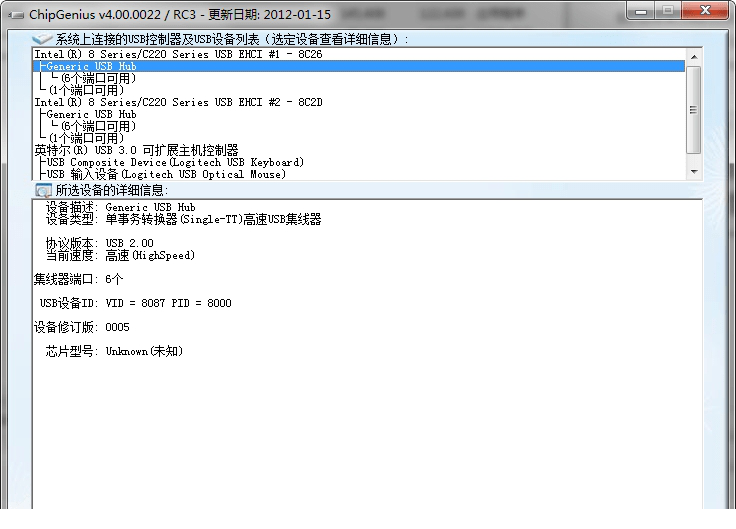This screenshot has height=529, width=736.
Task: Select Intel USB EHCI #2 - 8C2D controller
Action: (x=178, y=102)
